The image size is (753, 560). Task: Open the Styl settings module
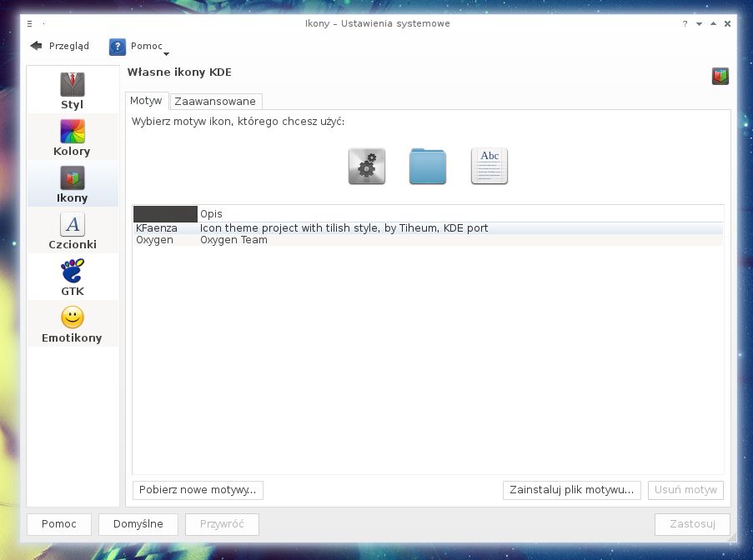coord(72,91)
